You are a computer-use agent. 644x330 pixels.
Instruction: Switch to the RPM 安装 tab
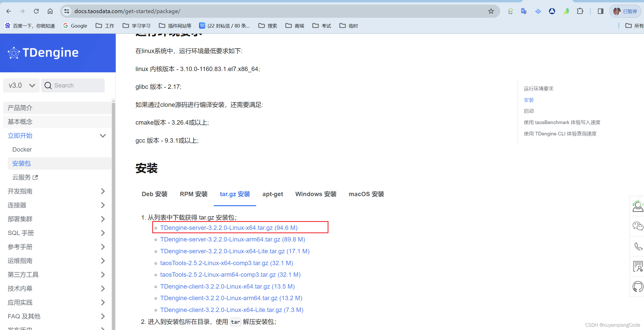[x=194, y=194]
